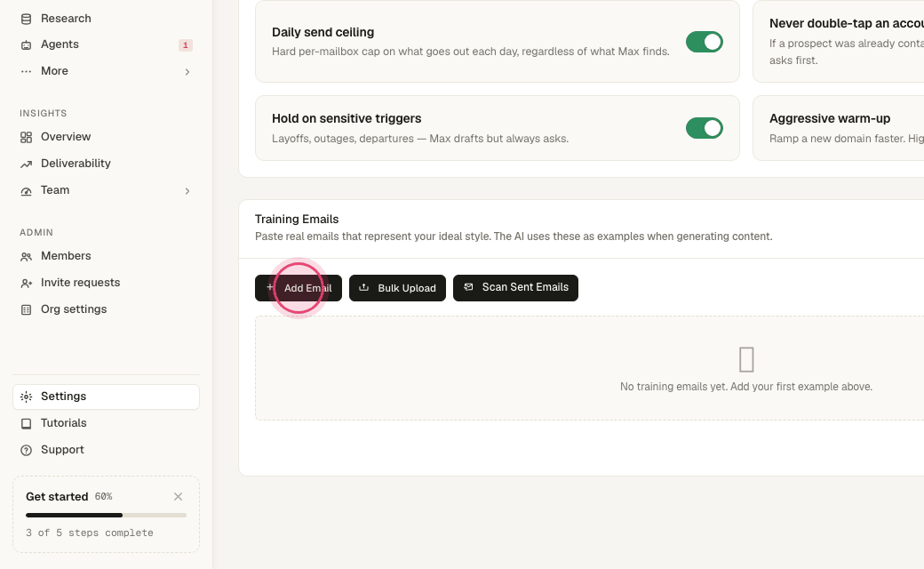924x569 pixels.
Task: Click Hold on sensitive triggers title
Action: pos(346,118)
